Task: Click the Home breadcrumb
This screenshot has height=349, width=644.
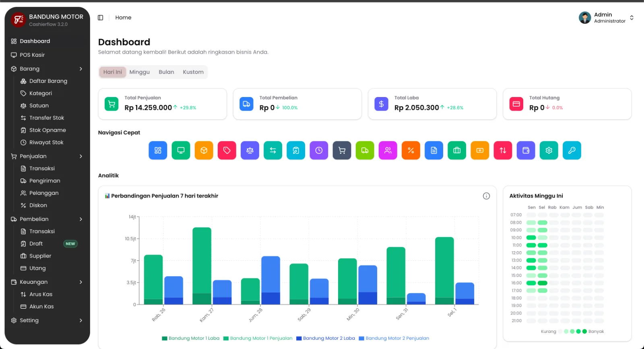Action: [x=123, y=18]
